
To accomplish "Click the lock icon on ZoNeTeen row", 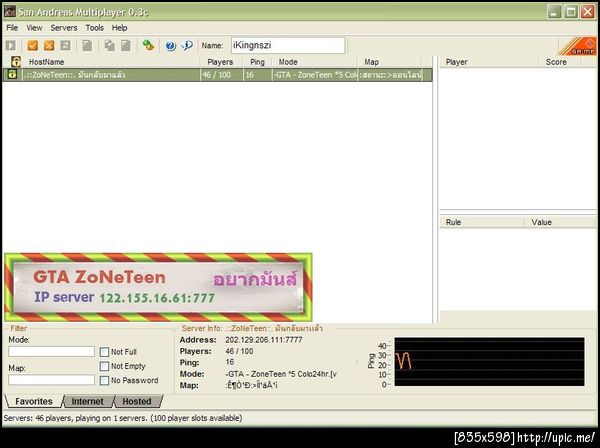I will point(12,74).
